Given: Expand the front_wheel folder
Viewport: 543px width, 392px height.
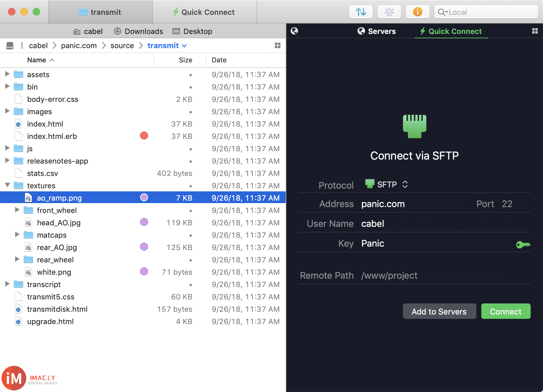Looking at the screenshot, I should pyautogui.click(x=17, y=210).
